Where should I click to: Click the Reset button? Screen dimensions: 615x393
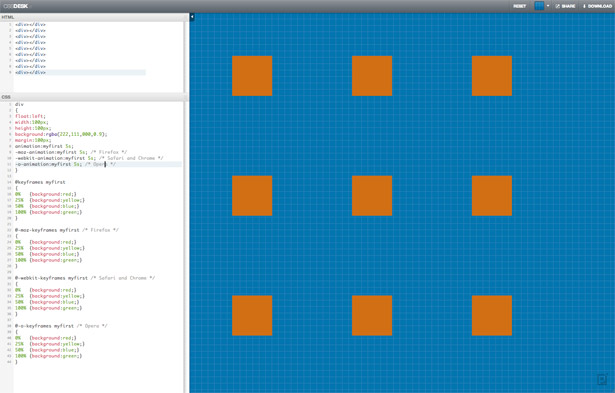point(519,6)
